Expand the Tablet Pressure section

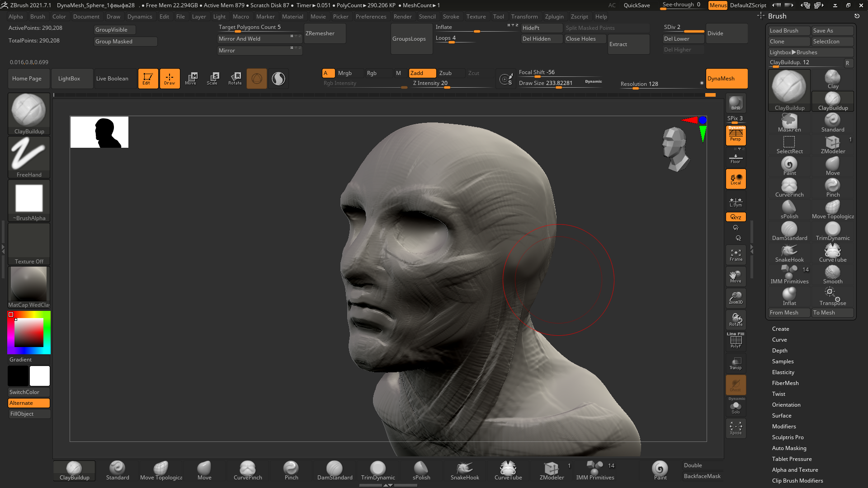coord(792,459)
